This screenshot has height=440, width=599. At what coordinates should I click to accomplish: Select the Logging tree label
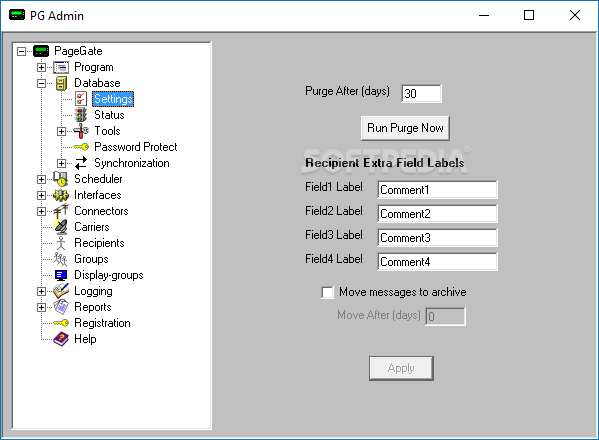(x=93, y=291)
